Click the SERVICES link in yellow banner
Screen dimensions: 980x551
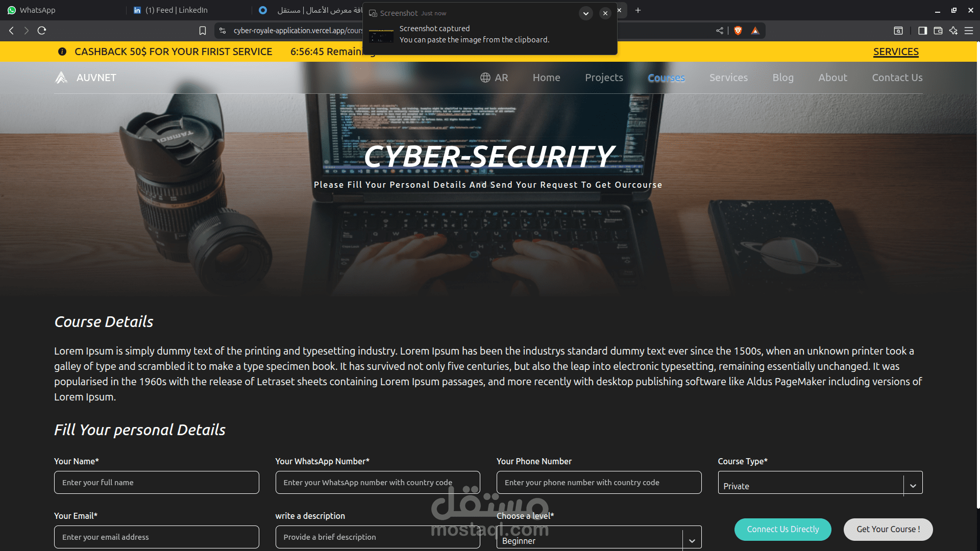click(x=896, y=52)
